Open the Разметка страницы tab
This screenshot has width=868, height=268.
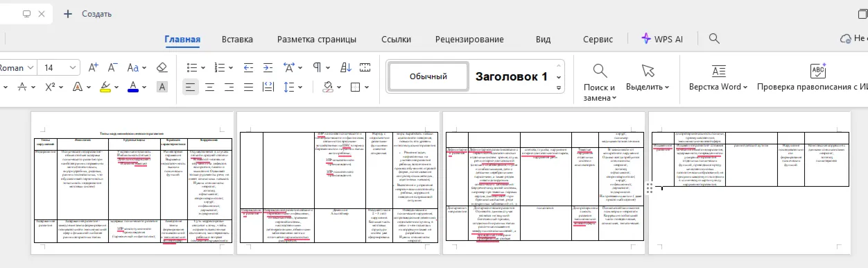click(x=317, y=39)
